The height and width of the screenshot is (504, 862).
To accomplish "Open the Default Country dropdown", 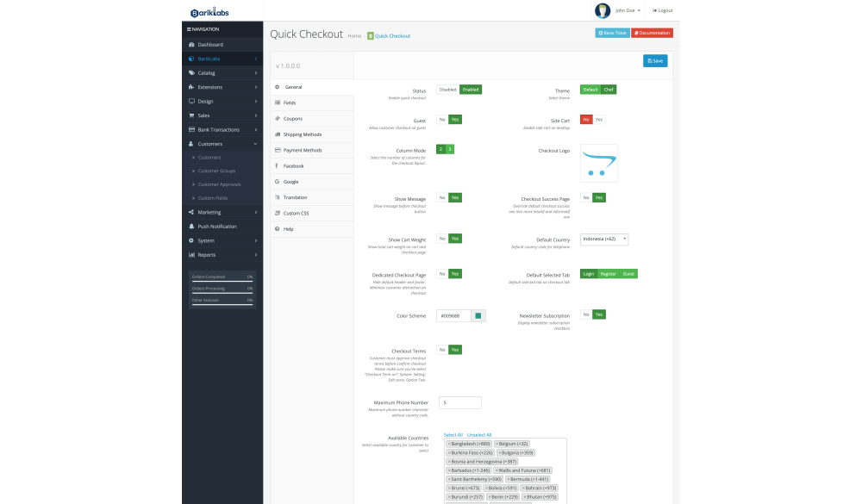I will 604,240.
